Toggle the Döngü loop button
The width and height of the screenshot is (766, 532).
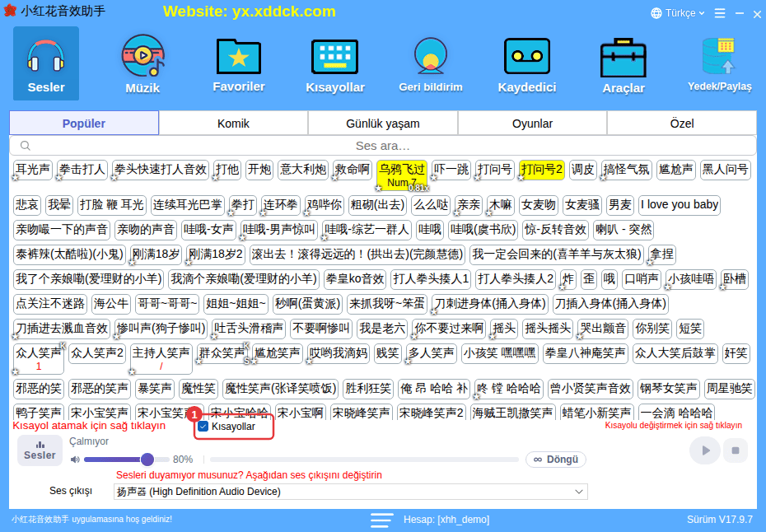pos(556,460)
